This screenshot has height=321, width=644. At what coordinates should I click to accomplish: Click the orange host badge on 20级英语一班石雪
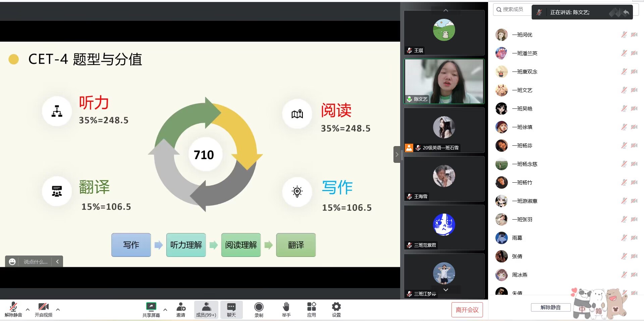pyautogui.click(x=409, y=148)
